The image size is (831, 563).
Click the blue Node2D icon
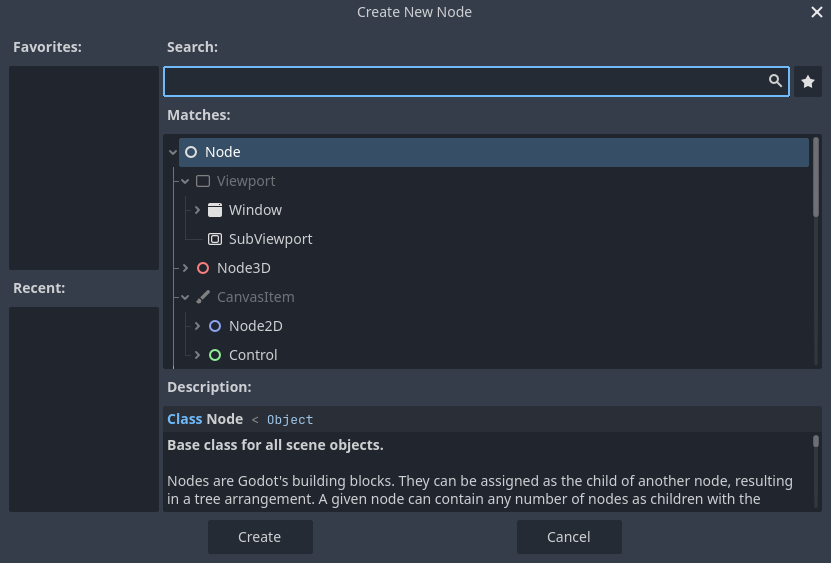pyautogui.click(x=215, y=326)
